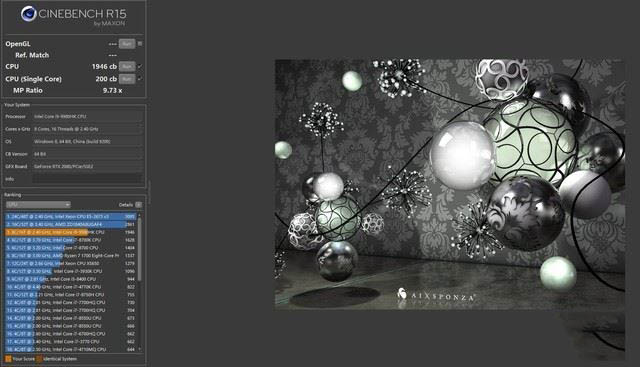Click the Details button in Ranking
Viewport: 640px width, 367px height.
point(139,205)
